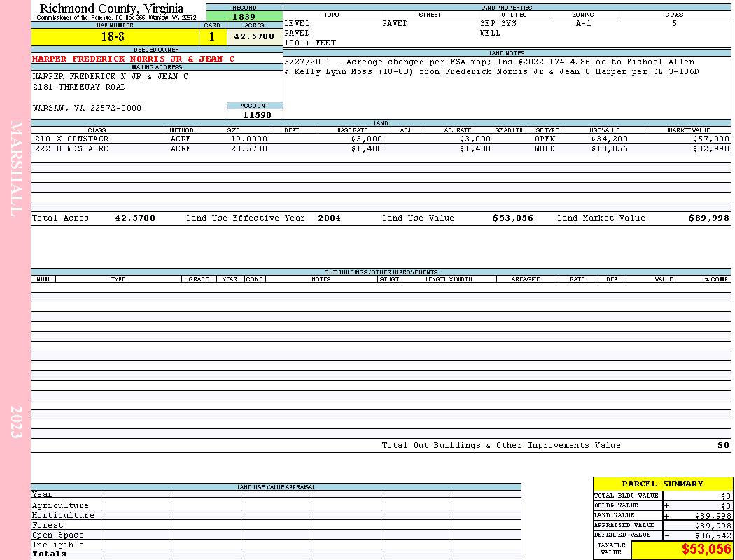The width and height of the screenshot is (735, 560).
Task: Click market value $57,000
Action: tap(711, 139)
